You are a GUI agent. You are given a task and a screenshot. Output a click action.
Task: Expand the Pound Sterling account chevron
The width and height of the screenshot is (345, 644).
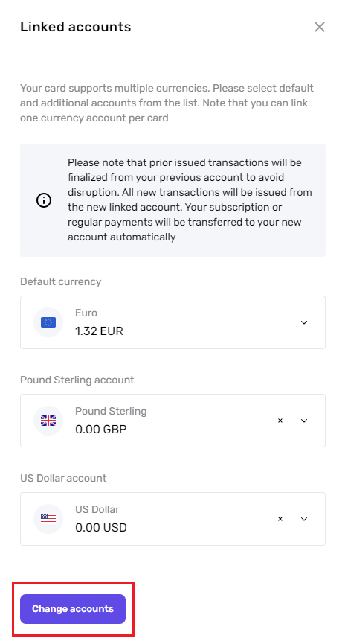pos(304,421)
